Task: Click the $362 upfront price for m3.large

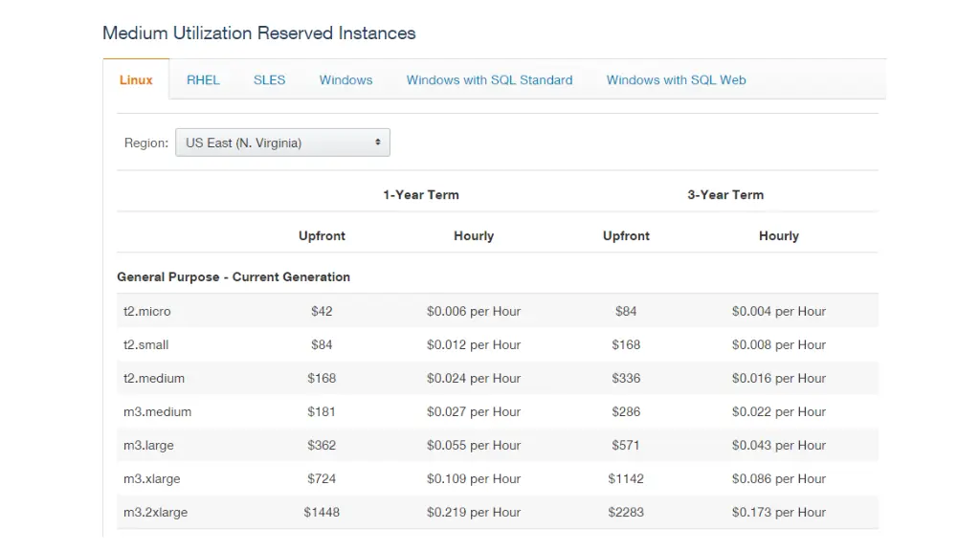Action: click(322, 446)
